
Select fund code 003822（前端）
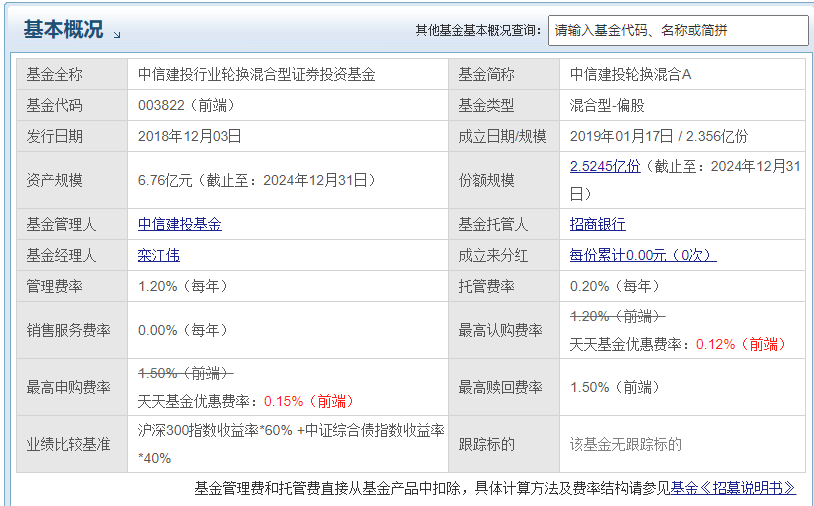point(187,105)
